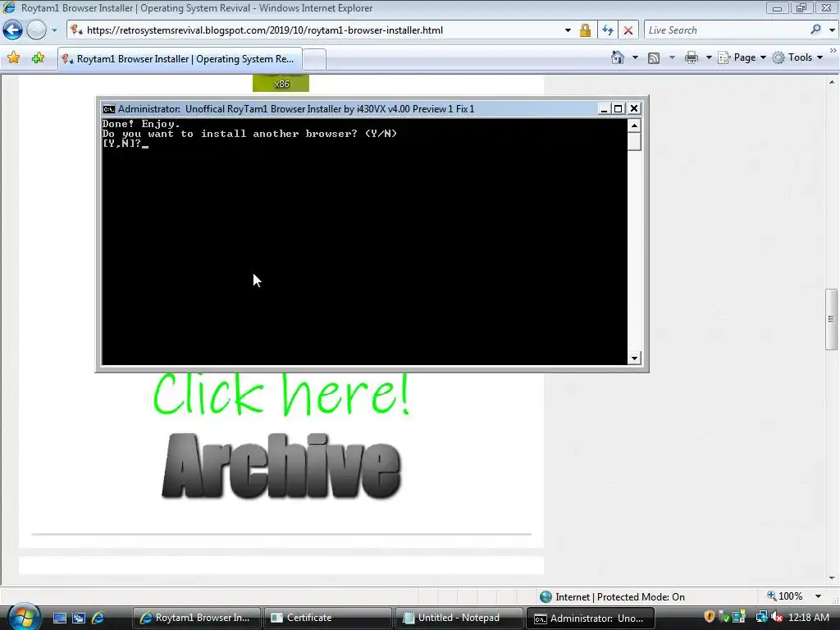Switch to Untitled - Notepad taskbar button
840x630 pixels.
point(459,618)
